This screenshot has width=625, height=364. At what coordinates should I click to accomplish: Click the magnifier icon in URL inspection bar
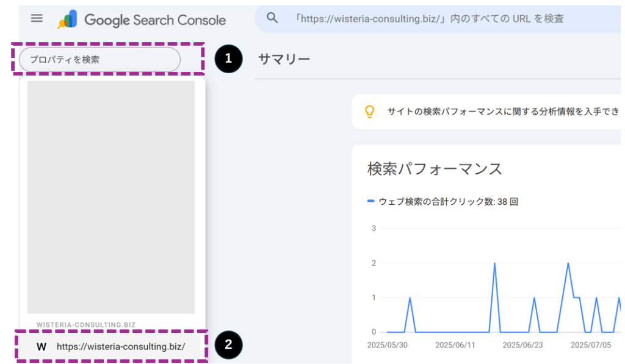coord(272,18)
